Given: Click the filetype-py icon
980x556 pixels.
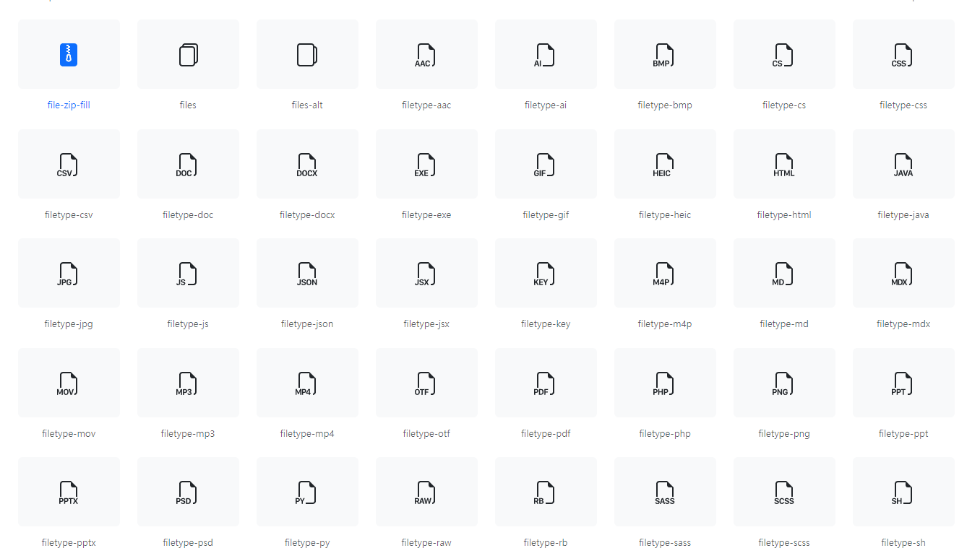Looking at the screenshot, I should coord(307,492).
